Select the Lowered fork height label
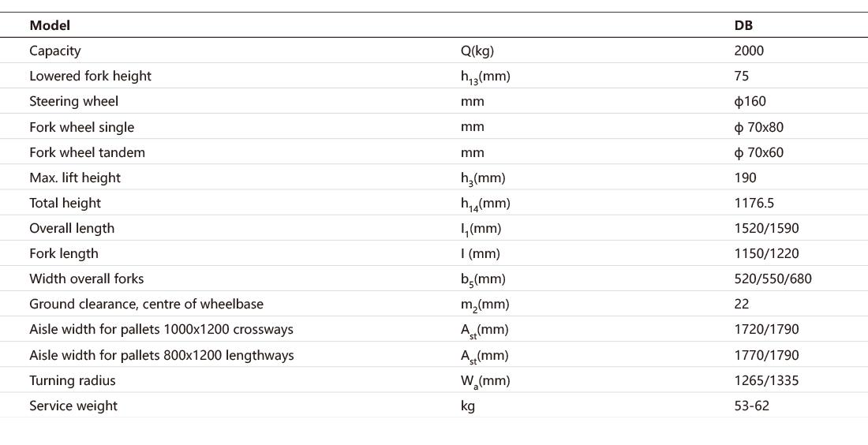 pos(90,76)
